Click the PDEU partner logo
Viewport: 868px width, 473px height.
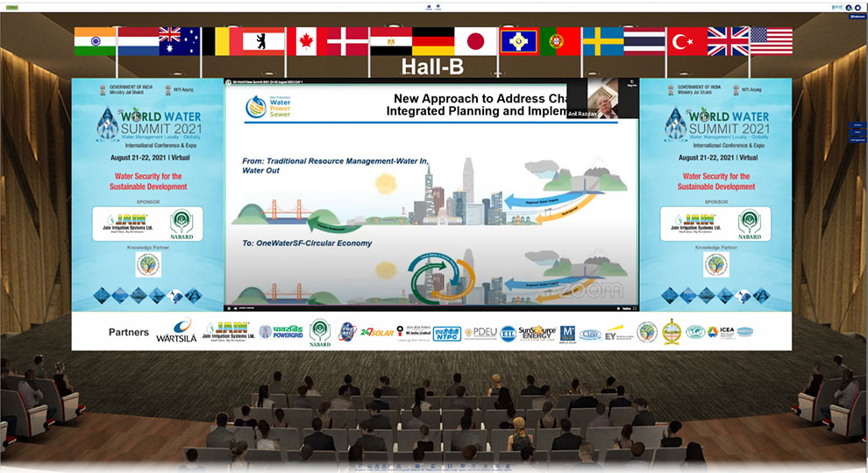click(x=481, y=333)
